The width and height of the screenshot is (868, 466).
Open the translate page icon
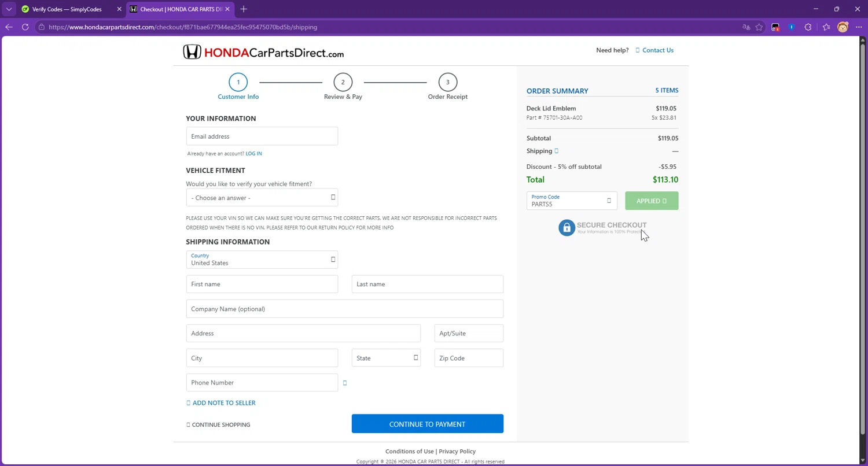tap(746, 27)
